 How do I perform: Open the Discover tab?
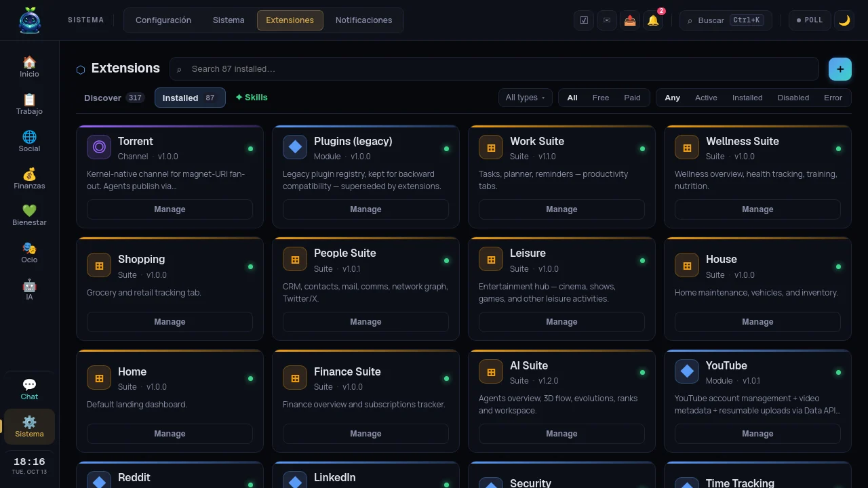tap(114, 98)
